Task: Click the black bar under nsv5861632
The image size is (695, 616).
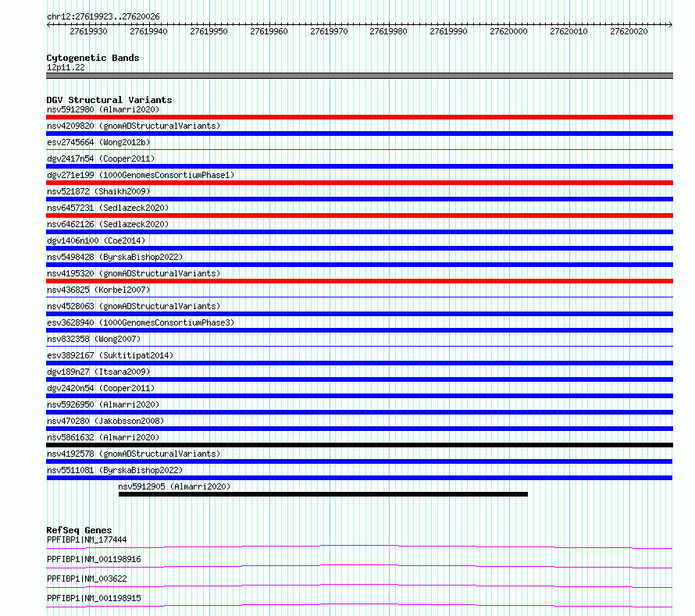Action: coord(359,445)
